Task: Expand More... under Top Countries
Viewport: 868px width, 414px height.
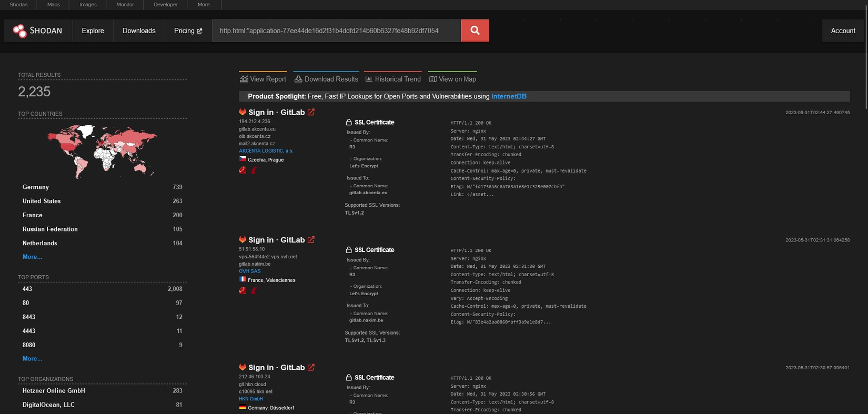Action: coord(32,257)
